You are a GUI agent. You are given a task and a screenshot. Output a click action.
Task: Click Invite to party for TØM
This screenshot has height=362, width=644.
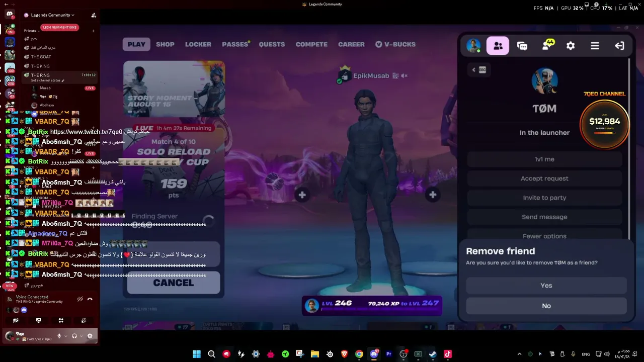[544, 198]
